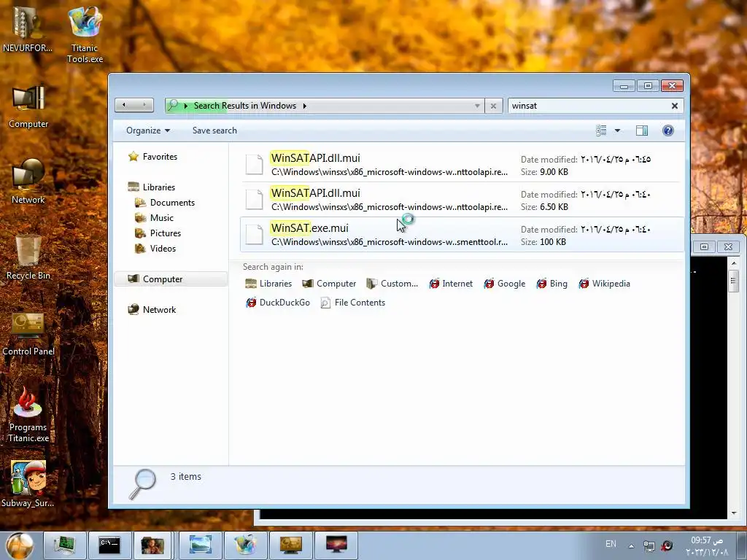Select Computer in the navigation pane
The image size is (747, 560).
point(171,279)
